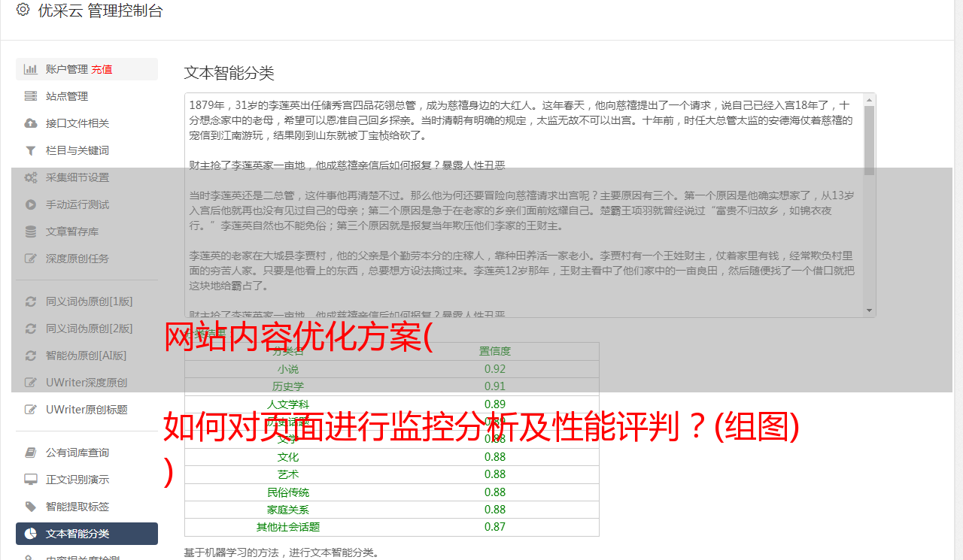Open 账户管理 menu item
This screenshot has width=963, height=560.
click(x=87, y=69)
